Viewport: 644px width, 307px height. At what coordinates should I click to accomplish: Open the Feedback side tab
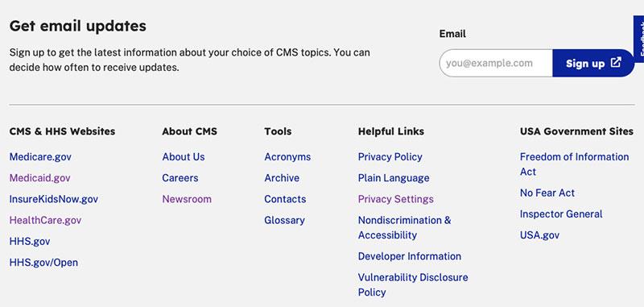tap(639, 39)
